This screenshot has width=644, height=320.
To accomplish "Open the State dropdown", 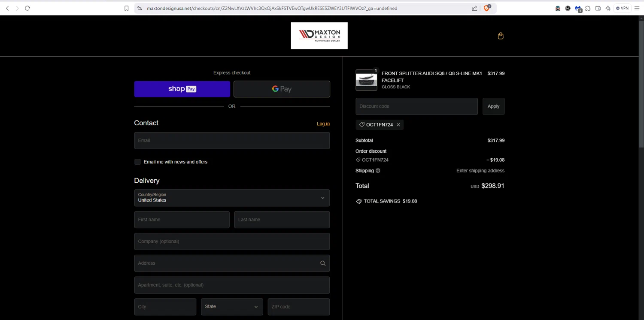I will click(232, 307).
